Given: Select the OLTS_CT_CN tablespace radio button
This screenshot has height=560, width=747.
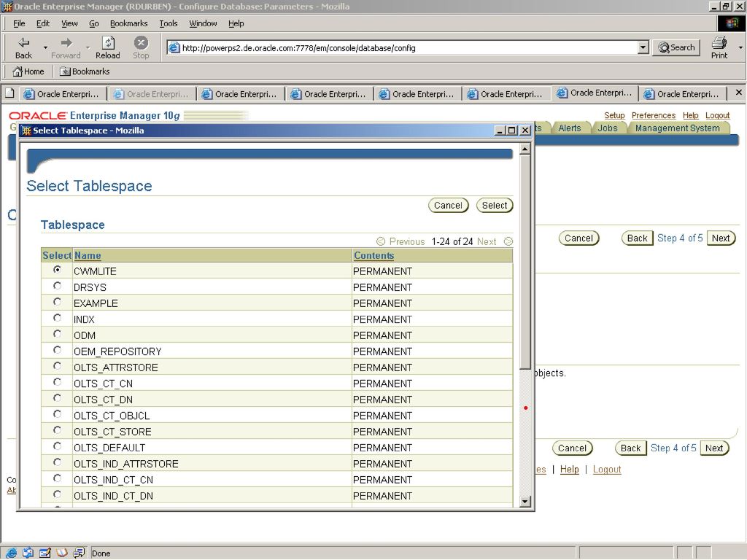Looking at the screenshot, I should click(x=57, y=382).
